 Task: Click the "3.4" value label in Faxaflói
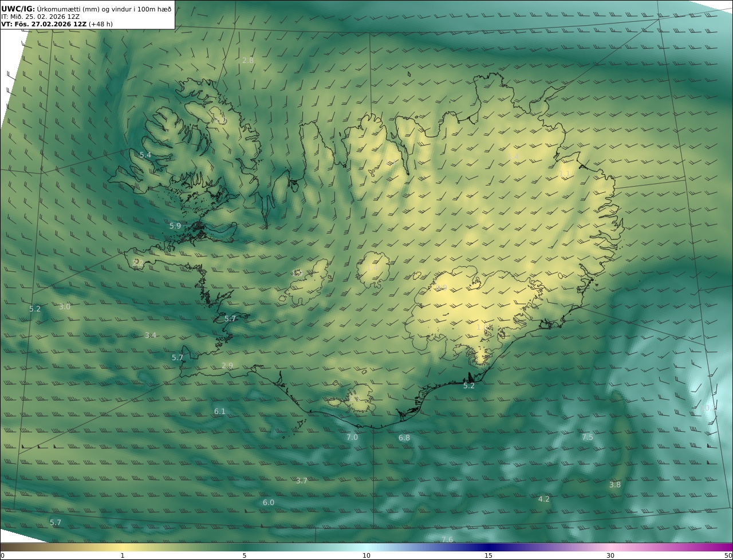151,336
